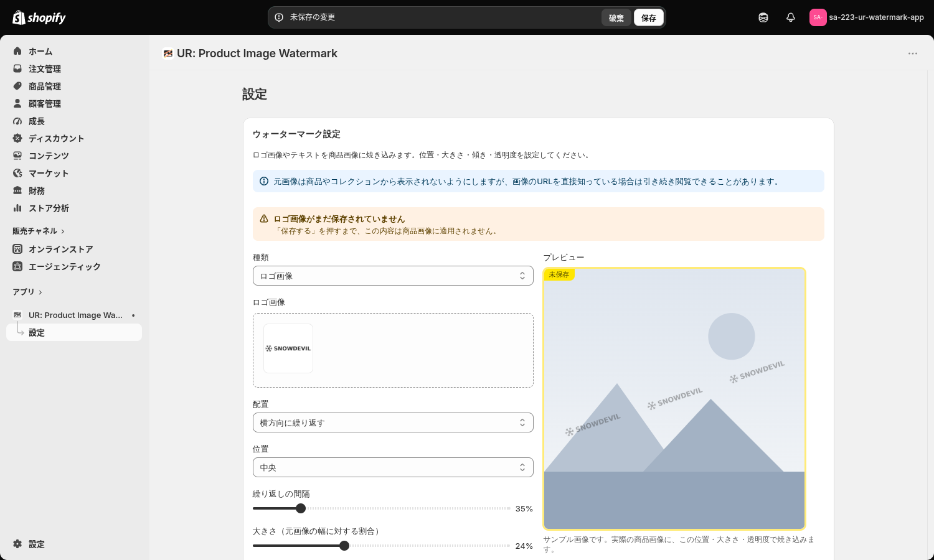
Task: Click the 35% interval value
Action: click(524, 509)
